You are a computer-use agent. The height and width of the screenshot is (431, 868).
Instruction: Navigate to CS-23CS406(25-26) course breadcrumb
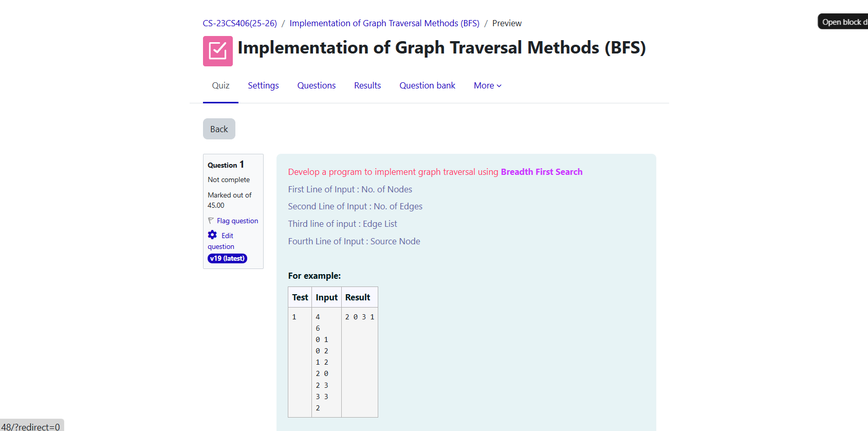239,24
